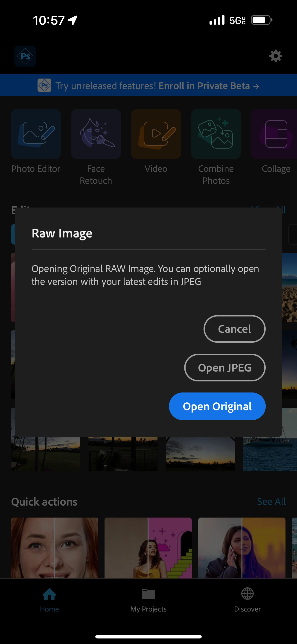Open the beach sand photo thumbnail

pyautogui.click(x=289, y=287)
